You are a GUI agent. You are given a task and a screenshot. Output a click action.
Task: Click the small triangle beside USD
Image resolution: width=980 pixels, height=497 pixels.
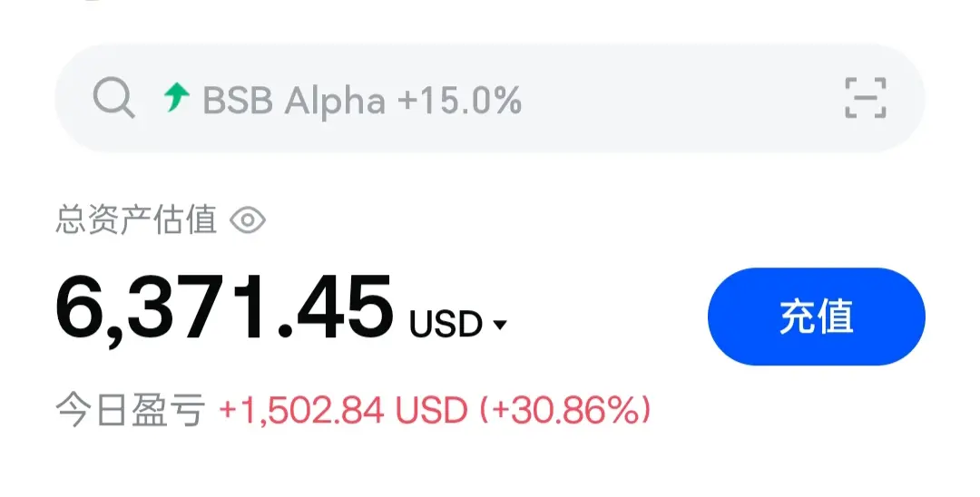tap(500, 325)
